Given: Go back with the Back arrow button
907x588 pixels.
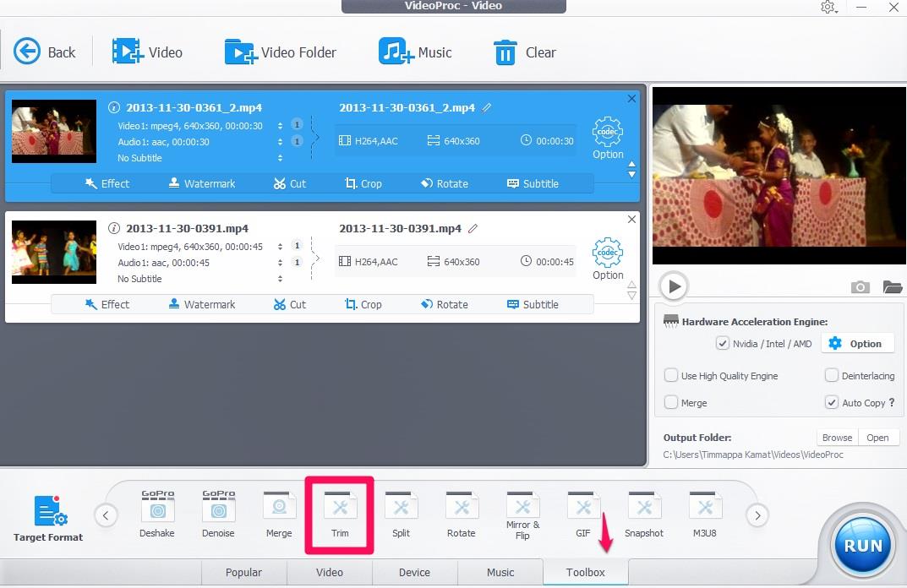Looking at the screenshot, I should point(45,52).
